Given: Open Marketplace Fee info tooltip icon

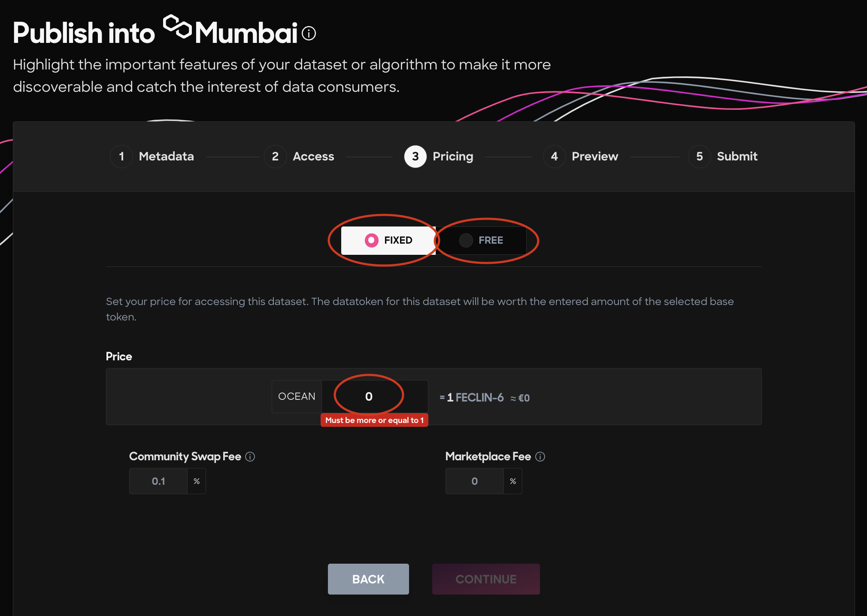Looking at the screenshot, I should 540,457.
